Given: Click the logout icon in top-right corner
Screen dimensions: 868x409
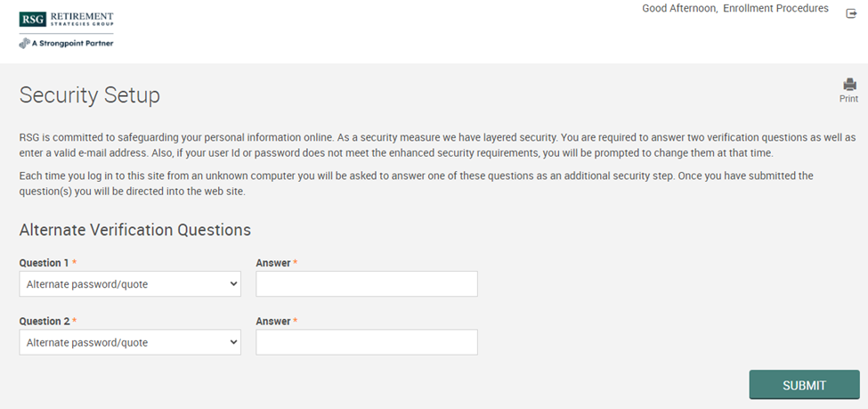Looking at the screenshot, I should 851,13.
